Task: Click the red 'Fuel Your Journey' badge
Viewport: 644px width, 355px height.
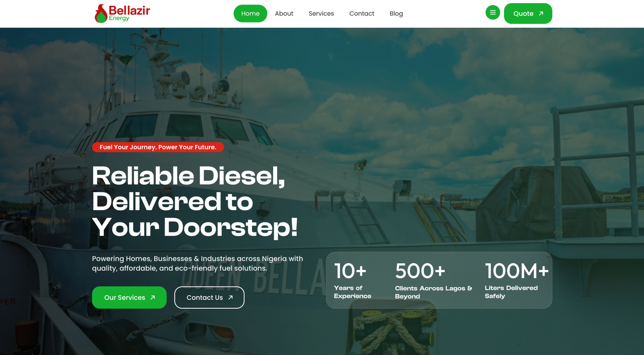Action: pos(158,147)
